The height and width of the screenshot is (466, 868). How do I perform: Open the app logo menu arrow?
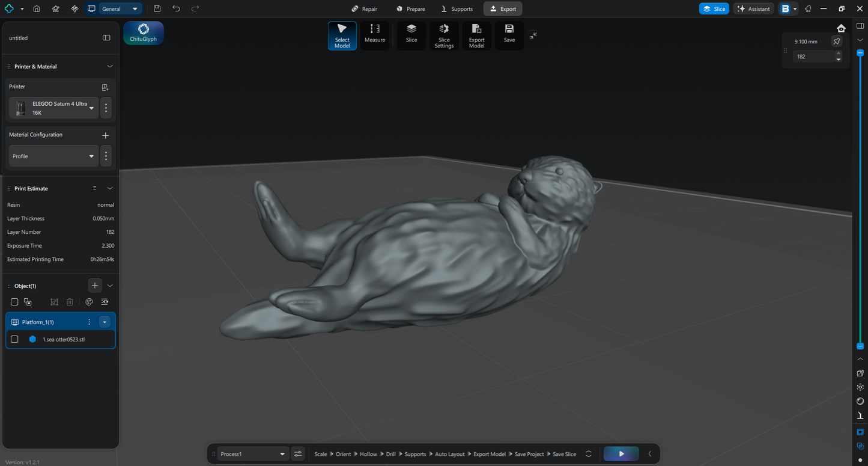pyautogui.click(x=22, y=9)
